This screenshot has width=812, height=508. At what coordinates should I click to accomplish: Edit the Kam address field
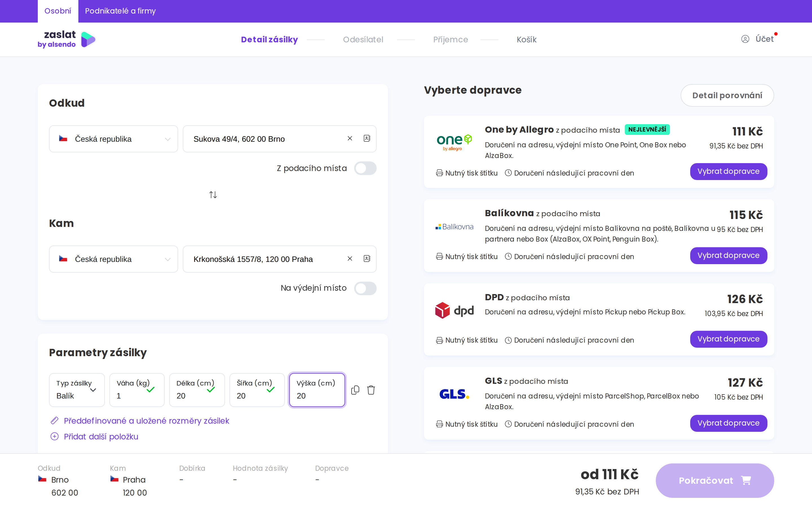[x=279, y=259]
